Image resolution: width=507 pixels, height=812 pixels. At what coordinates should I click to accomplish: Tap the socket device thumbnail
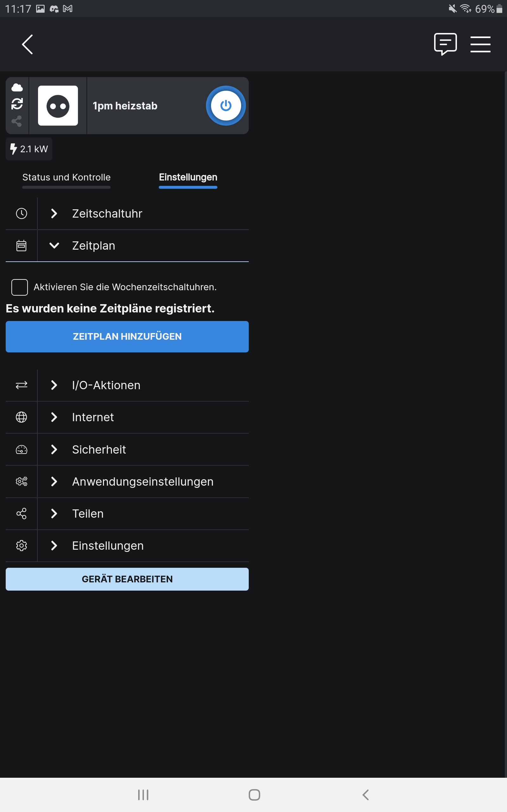pyautogui.click(x=58, y=106)
